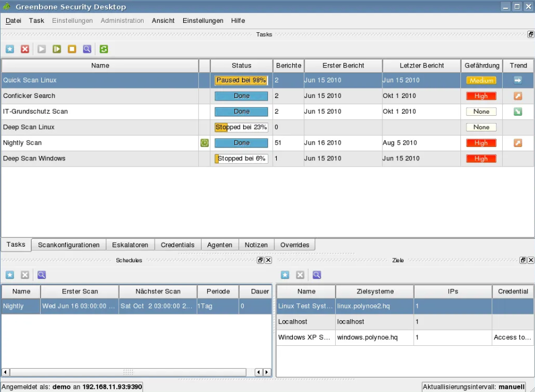Viewport: 535px width, 392px height.
Task: Delete the schedule with the Schedules X icon
Action: tap(25, 275)
